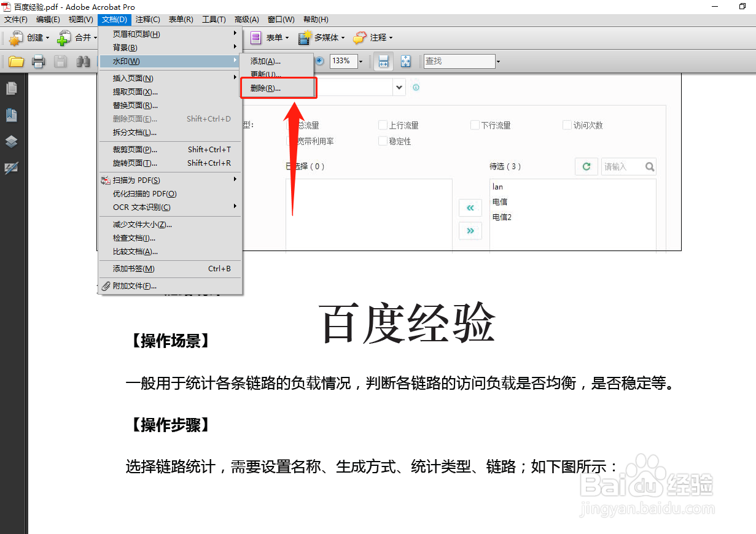756x534 pixels.
Task: Open the zoom percentage dropdown arrow
Action: tap(360, 61)
